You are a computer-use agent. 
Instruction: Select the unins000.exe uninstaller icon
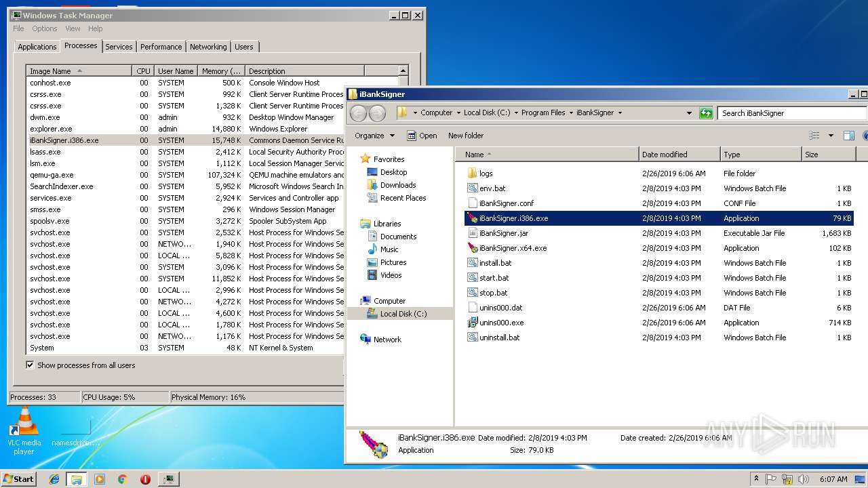tap(473, 323)
